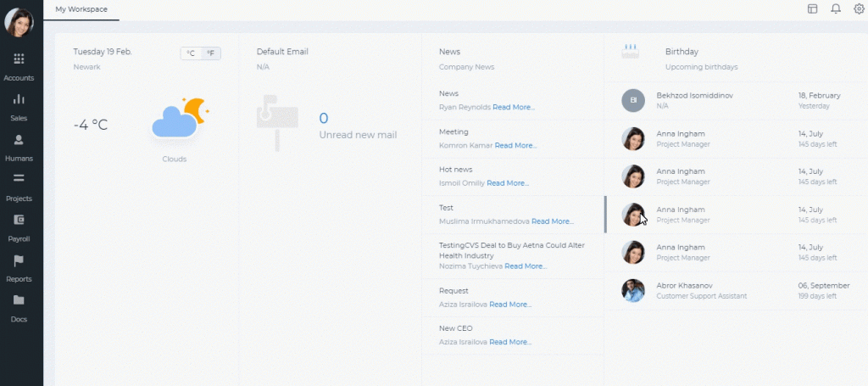Click the 'New CEO' title
Viewport: 868px width, 386px height.
pos(455,328)
